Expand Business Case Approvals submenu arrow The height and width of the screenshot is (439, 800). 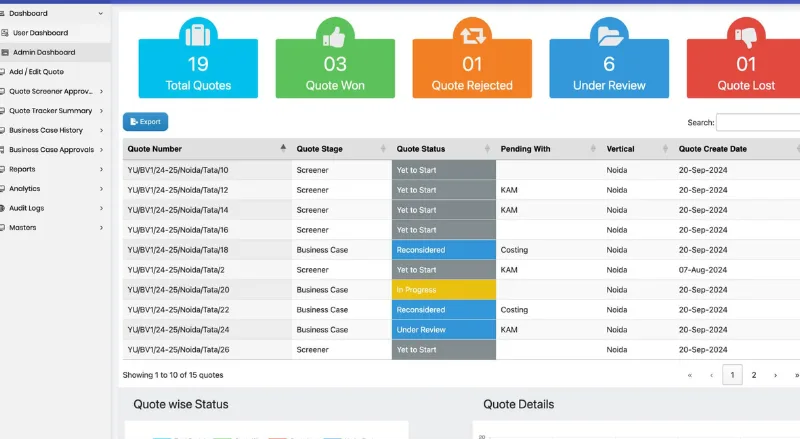pyautogui.click(x=102, y=150)
